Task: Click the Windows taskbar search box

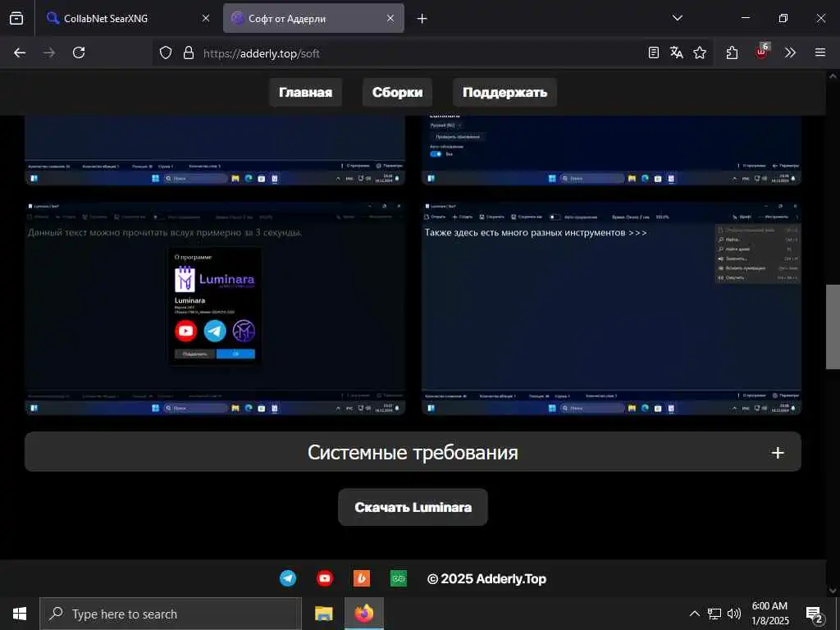Action: (171, 614)
